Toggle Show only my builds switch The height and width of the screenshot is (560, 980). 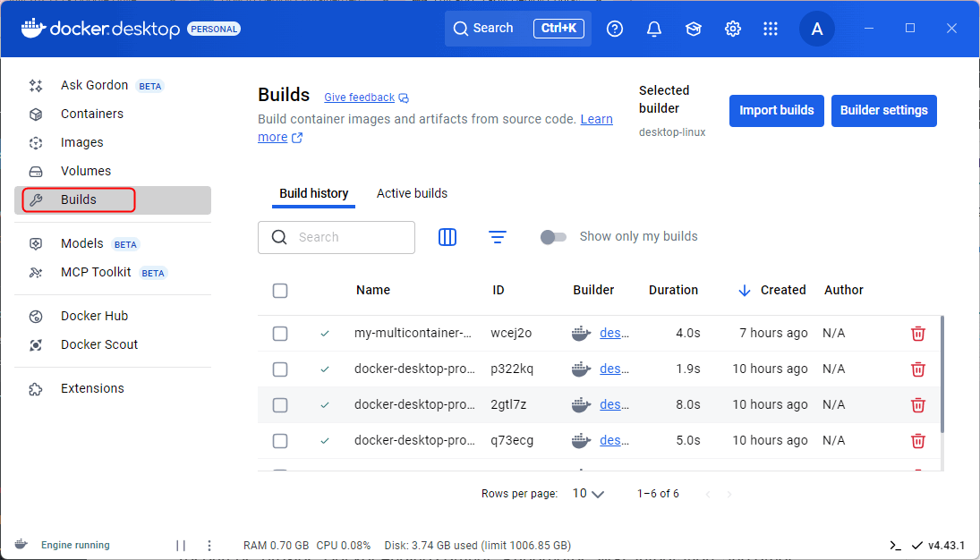point(554,237)
